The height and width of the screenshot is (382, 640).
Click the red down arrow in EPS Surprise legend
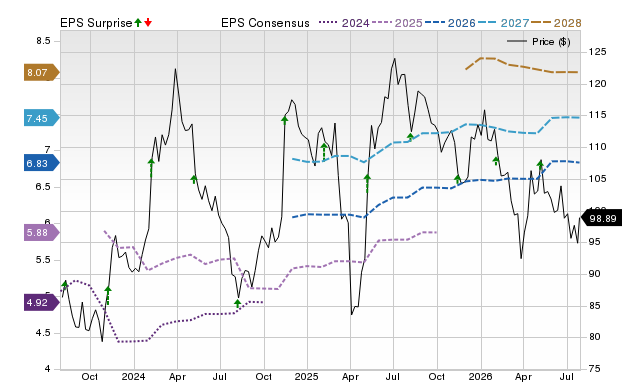(x=148, y=23)
